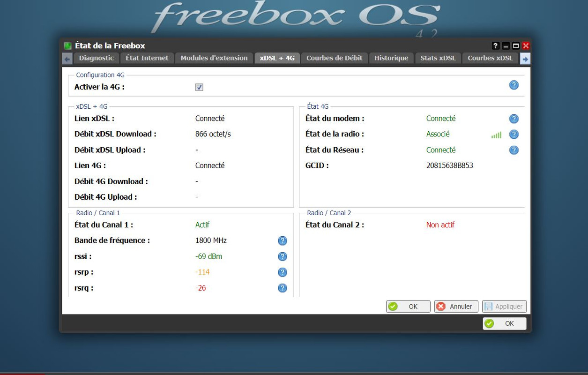The image size is (588, 375).
Task: Minimize the État de la Freebox window
Action: (x=506, y=45)
